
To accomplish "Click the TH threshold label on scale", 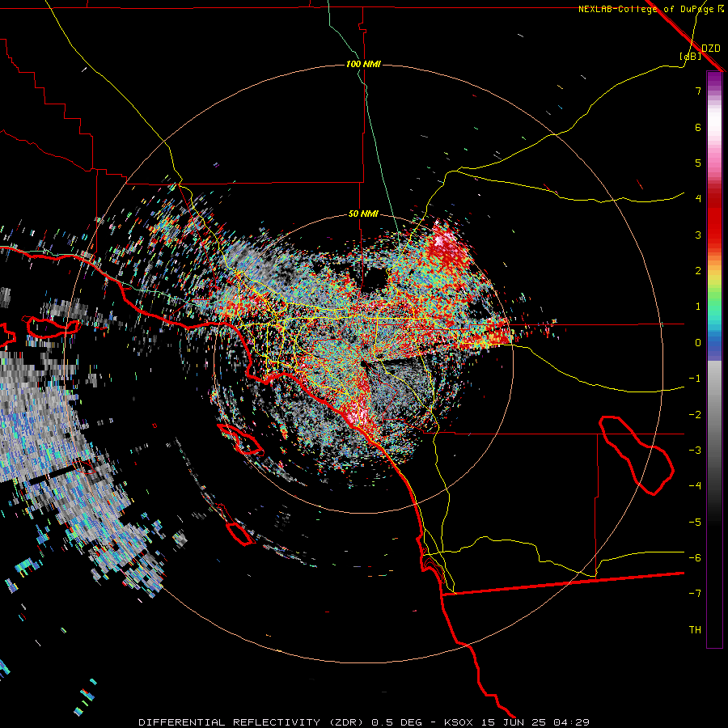I will tap(695, 630).
